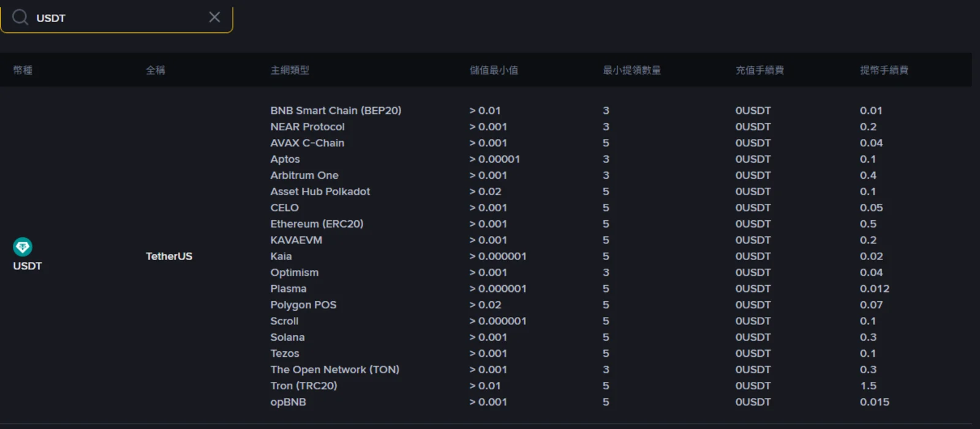Viewport: 980px width, 429px height.
Task: Select the Kaia network entry
Action: [x=281, y=256]
